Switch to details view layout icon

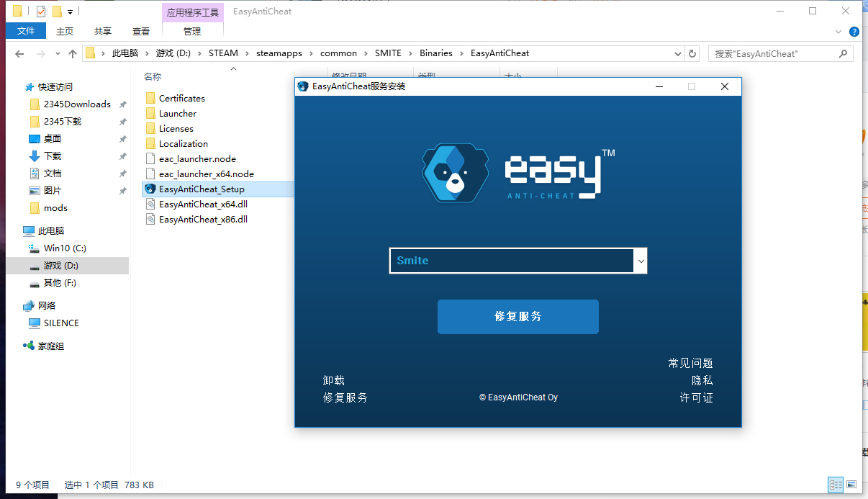coord(836,485)
